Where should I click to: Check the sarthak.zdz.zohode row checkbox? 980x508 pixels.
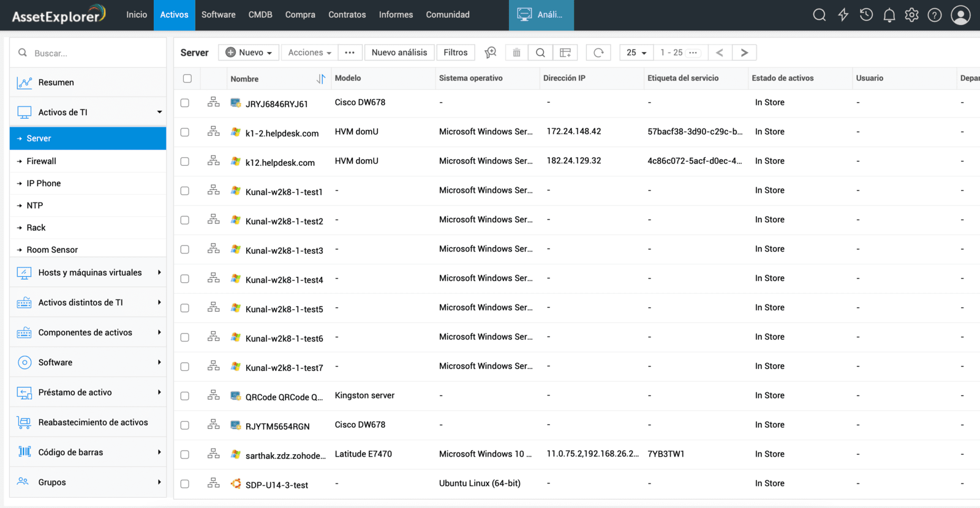click(185, 455)
